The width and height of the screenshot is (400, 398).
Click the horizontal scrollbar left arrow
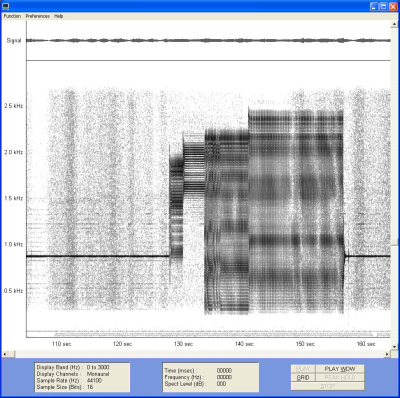(5, 354)
